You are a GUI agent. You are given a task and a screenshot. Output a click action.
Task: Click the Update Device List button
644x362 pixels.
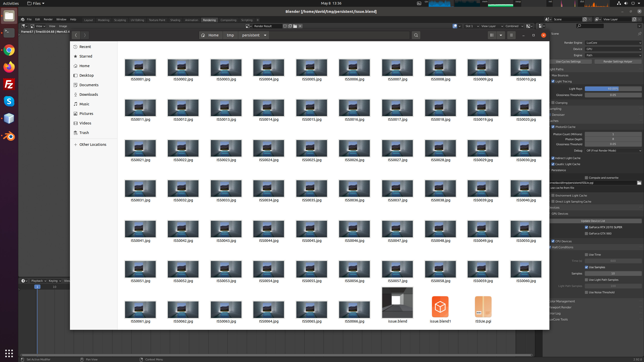(x=593, y=221)
